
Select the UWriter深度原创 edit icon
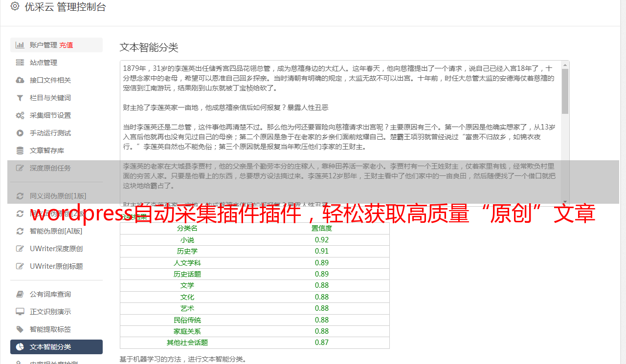pos(20,249)
